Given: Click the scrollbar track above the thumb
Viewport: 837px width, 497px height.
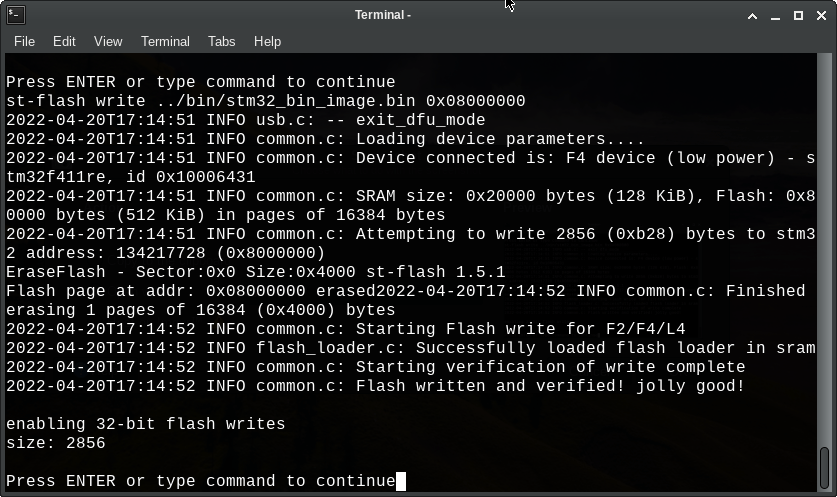Looking at the screenshot, I should [x=826, y=250].
